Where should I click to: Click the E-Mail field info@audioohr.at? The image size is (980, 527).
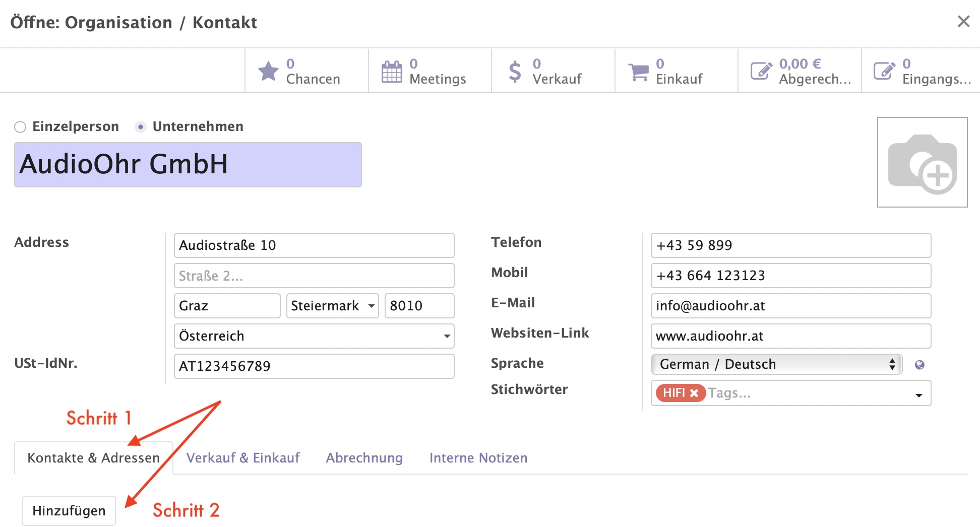[791, 306]
